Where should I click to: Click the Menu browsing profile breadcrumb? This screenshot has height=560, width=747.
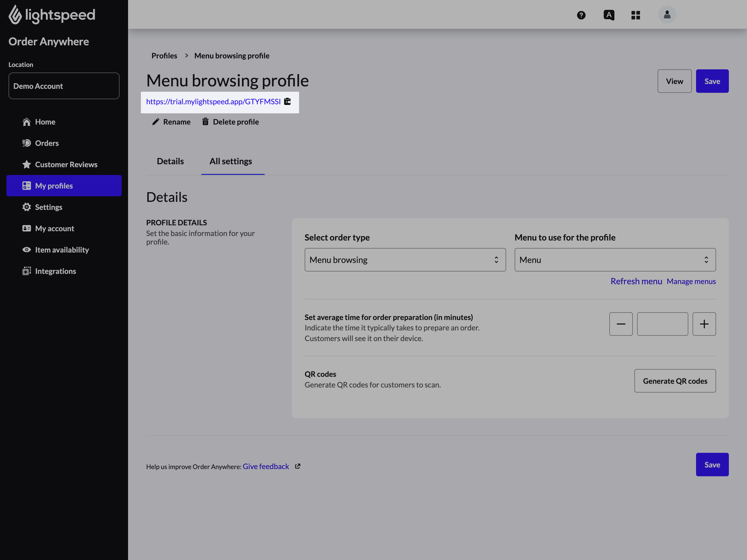(232, 55)
